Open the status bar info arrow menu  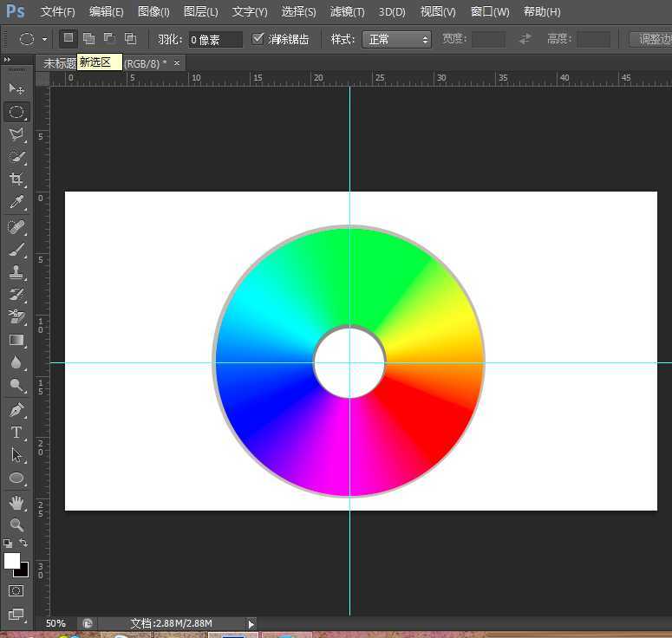(251, 623)
